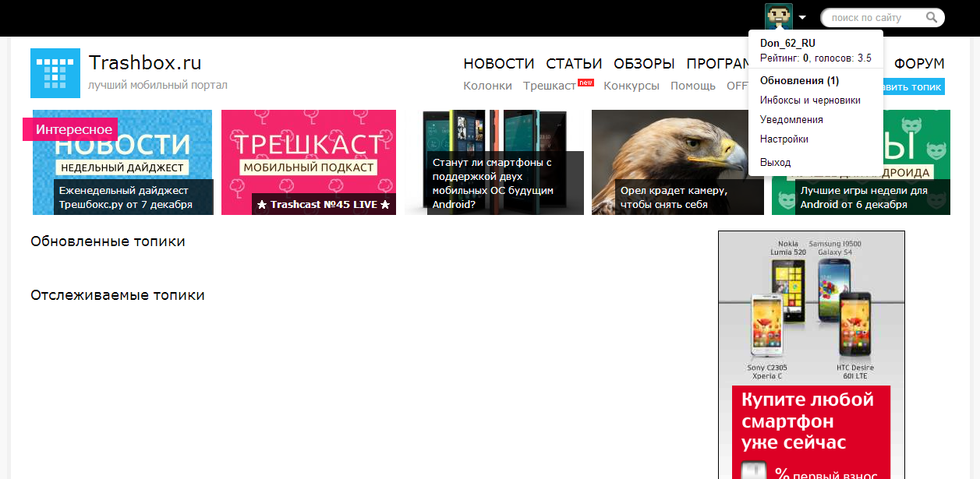
Task: Click the smartphone advertisement banner
Action: tap(812, 354)
